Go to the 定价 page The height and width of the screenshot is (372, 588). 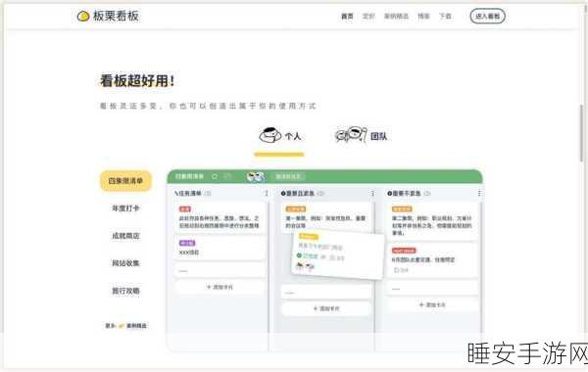[x=368, y=16]
